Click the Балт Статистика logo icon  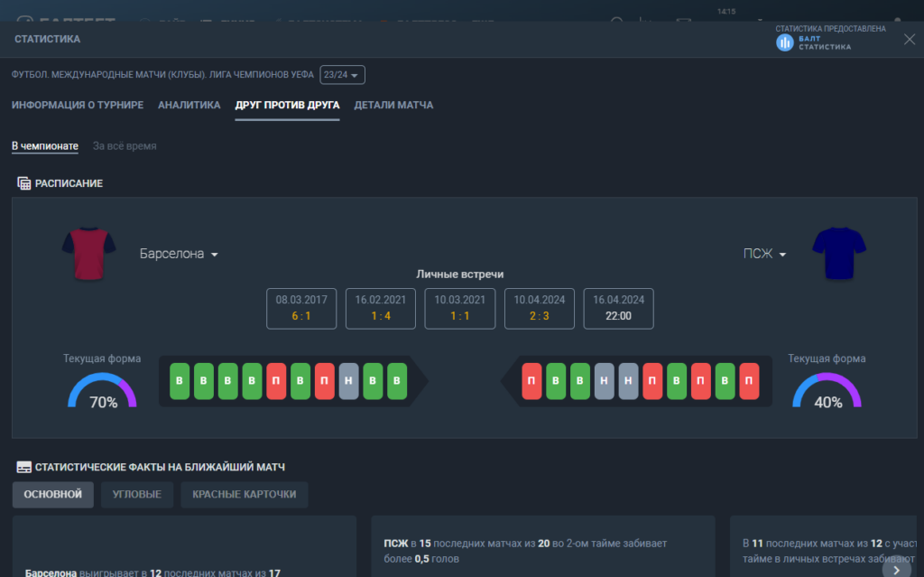[x=784, y=42]
